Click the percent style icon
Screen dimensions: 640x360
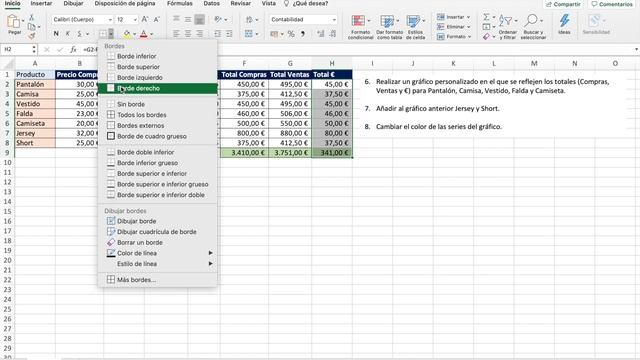pyautogui.click(x=291, y=33)
